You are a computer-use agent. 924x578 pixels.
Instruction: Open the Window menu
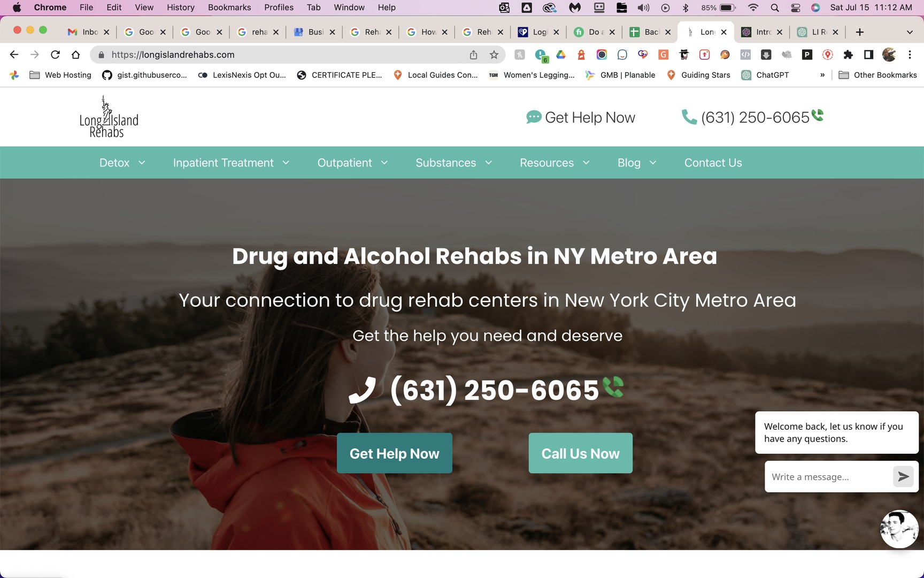(349, 7)
